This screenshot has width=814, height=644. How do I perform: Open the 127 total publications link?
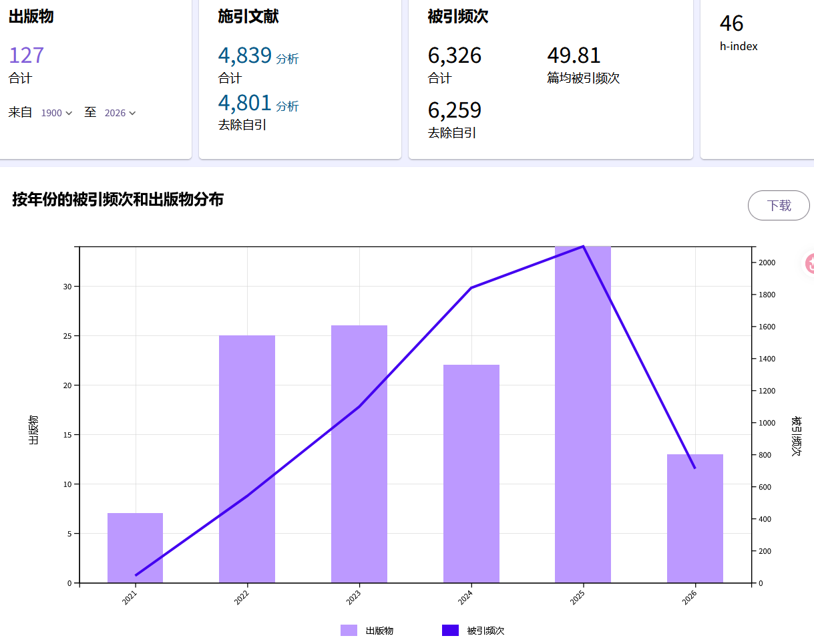coord(26,55)
